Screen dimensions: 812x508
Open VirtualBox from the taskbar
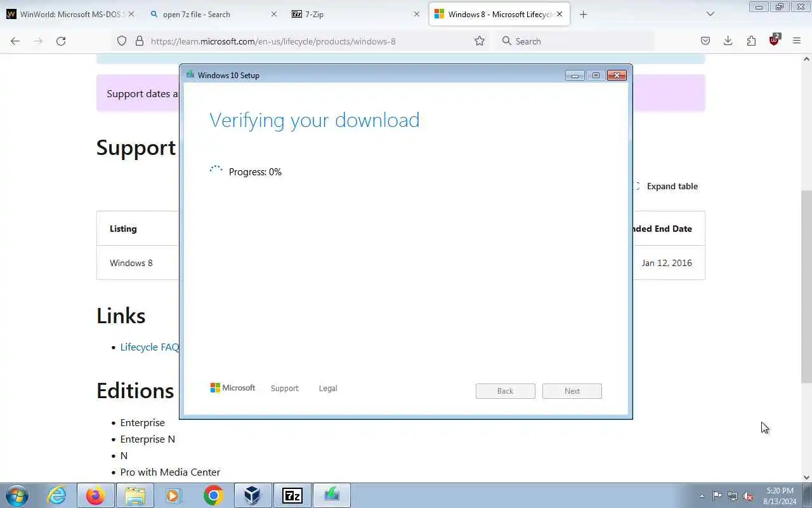point(252,495)
